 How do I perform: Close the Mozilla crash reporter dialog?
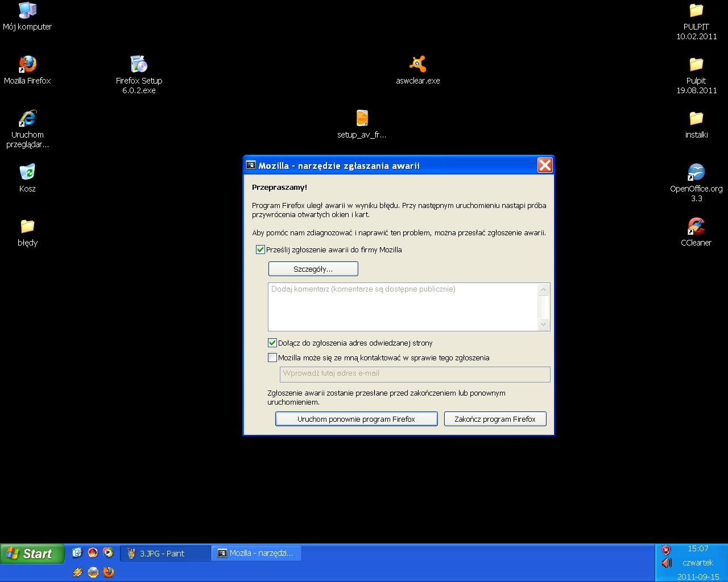point(545,165)
